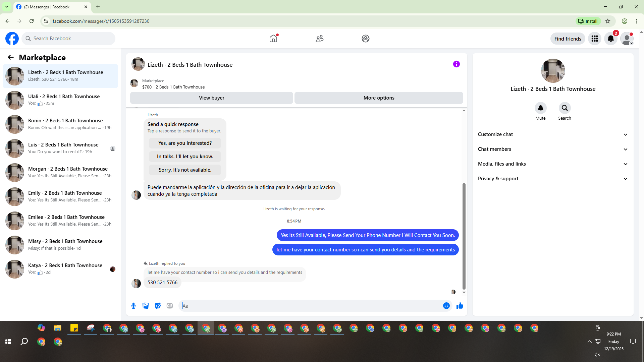
Task: Open conversation information purple icon
Action: [x=456, y=64]
